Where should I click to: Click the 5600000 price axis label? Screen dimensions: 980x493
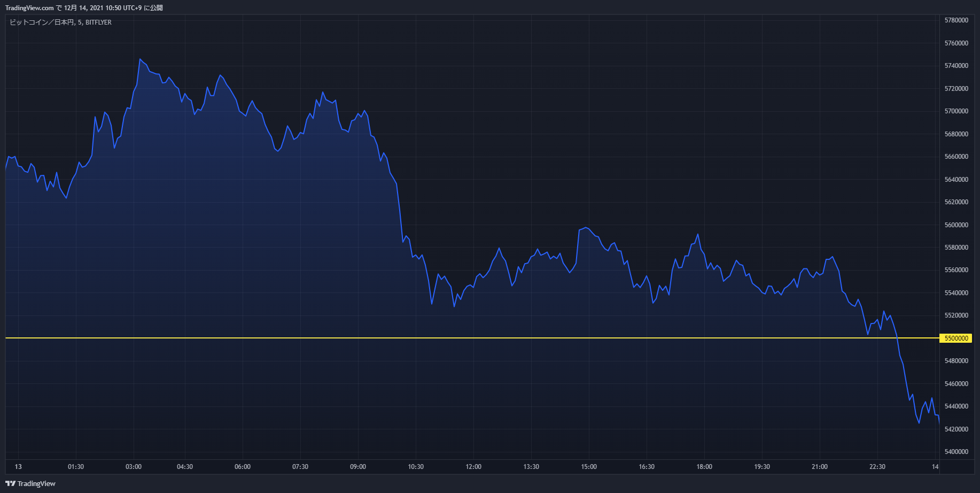click(956, 225)
